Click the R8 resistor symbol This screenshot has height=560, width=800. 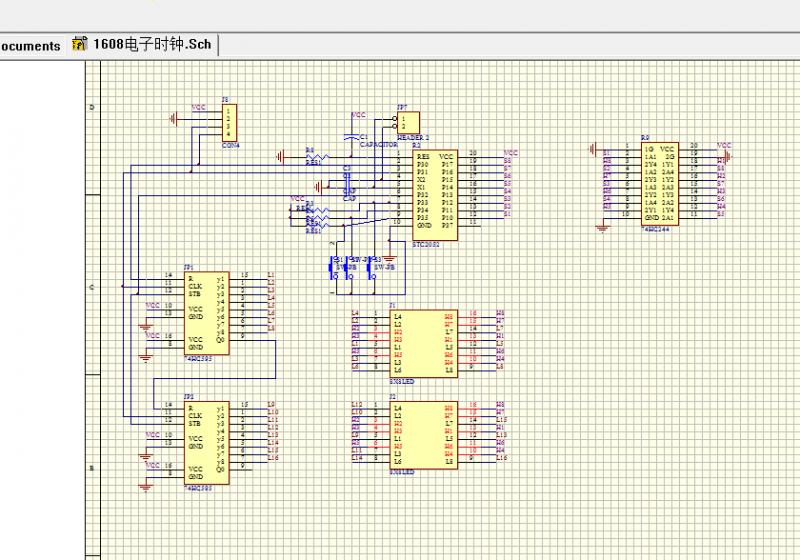coord(318,157)
